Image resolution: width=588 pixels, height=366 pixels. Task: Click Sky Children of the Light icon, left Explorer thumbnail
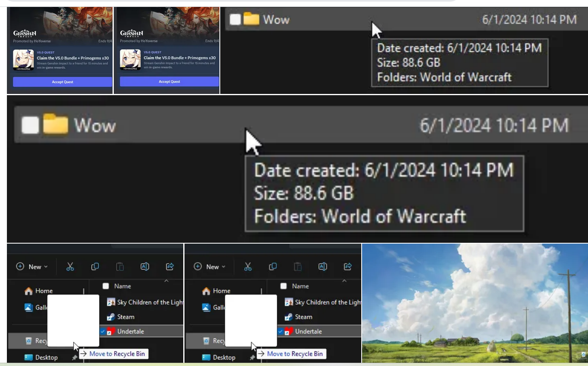tap(111, 302)
